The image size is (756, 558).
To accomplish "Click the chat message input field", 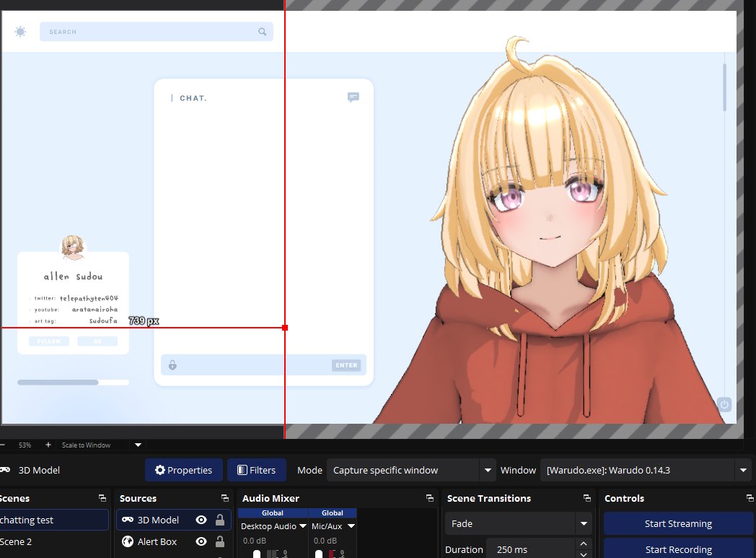I will click(x=263, y=365).
